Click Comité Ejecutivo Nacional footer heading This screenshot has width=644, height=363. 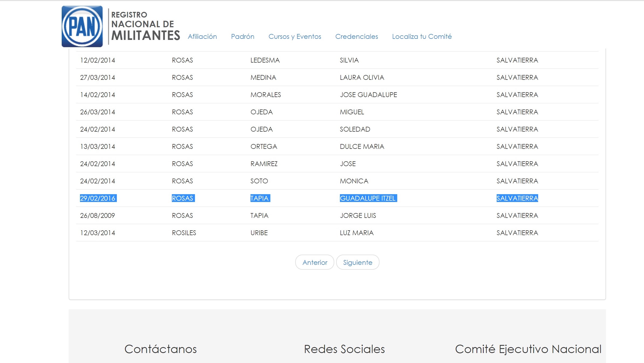coord(528,349)
